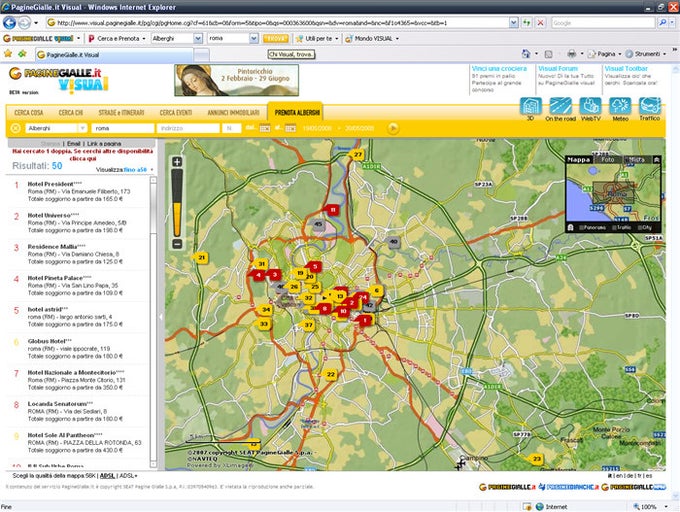Expand the Utili per te toolbar menu
Screen dimensions: 680x512
(x=317, y=39)
